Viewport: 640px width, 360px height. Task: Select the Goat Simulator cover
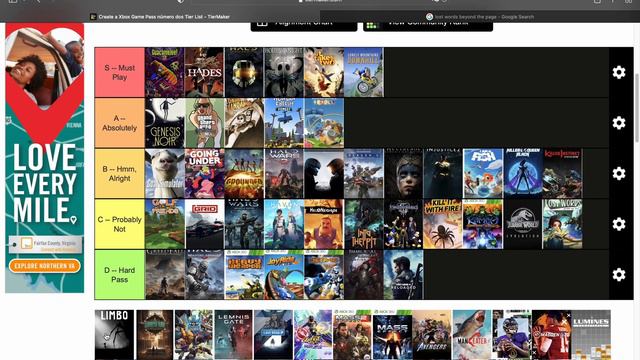[x=164, y=173]
